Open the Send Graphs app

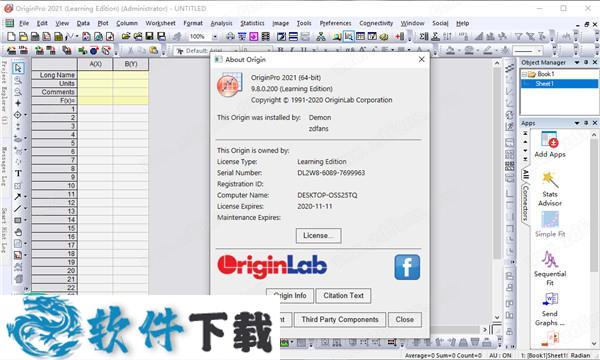tap(550, 300)
